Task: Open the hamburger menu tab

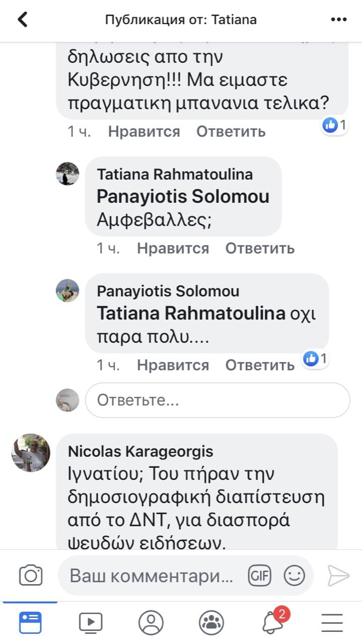Action: tap(332, 622)
